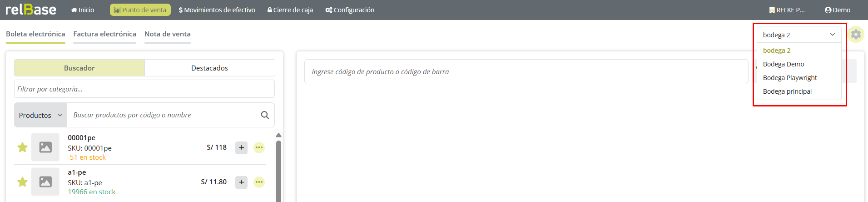This screenshot has height=202, width=868.
Task: Open more options for product a1-pe
Action: [259, 182]
